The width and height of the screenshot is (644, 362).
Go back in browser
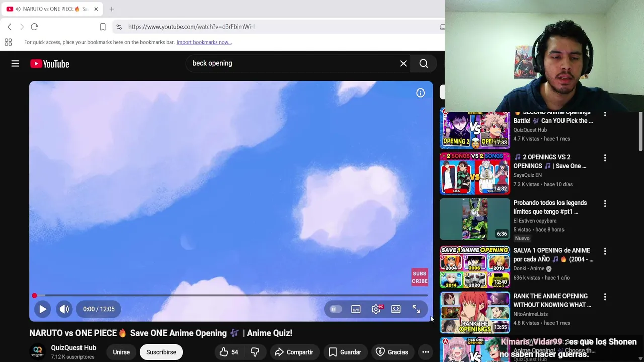9,27
